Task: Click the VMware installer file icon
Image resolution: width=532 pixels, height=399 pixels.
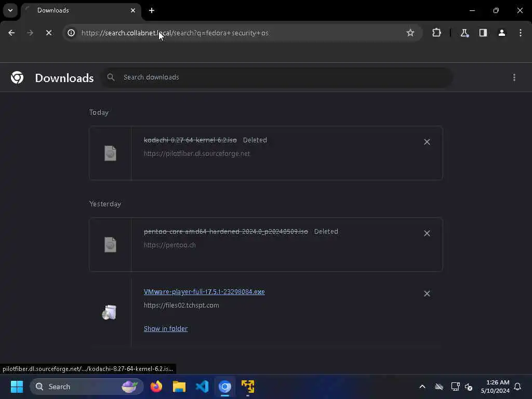Action: click(x=109, y=312)
